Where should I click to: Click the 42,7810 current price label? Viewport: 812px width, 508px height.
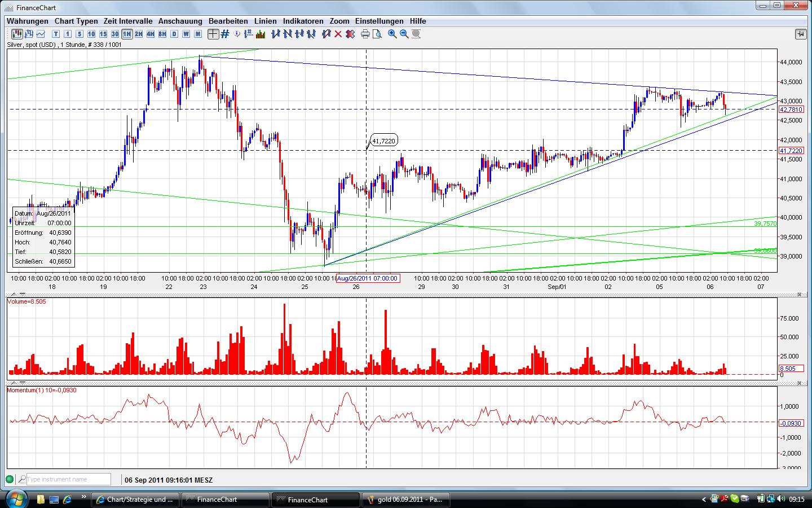click(791, 109)
